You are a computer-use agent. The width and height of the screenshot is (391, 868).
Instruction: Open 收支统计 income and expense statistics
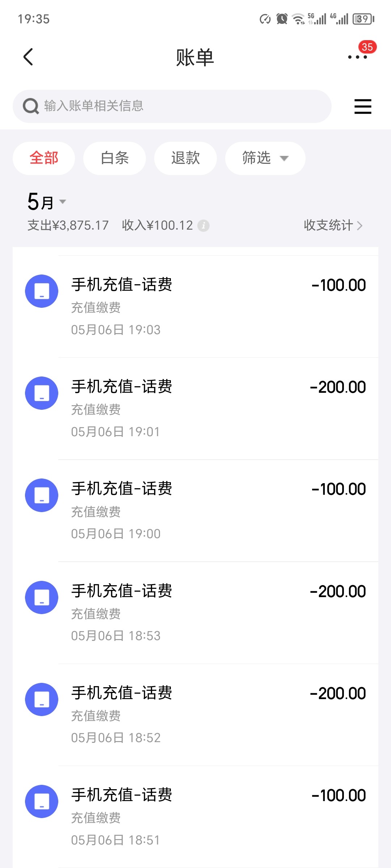(x=333, y=225)
